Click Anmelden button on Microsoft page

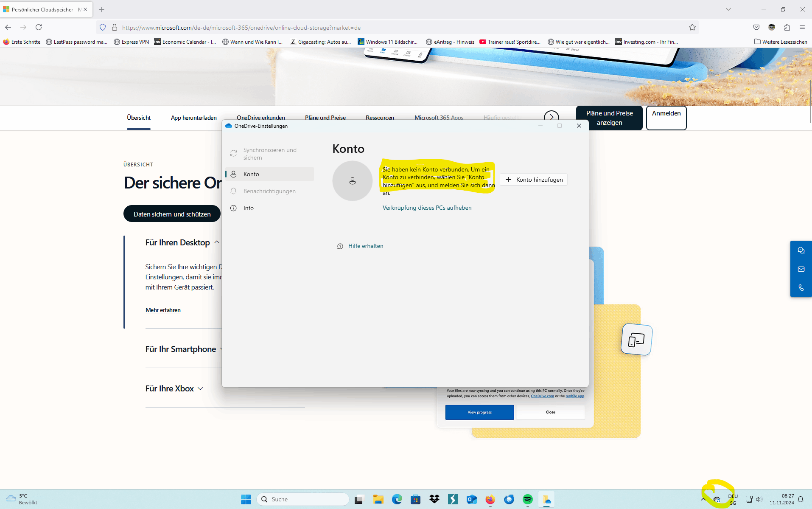(666, 118)
